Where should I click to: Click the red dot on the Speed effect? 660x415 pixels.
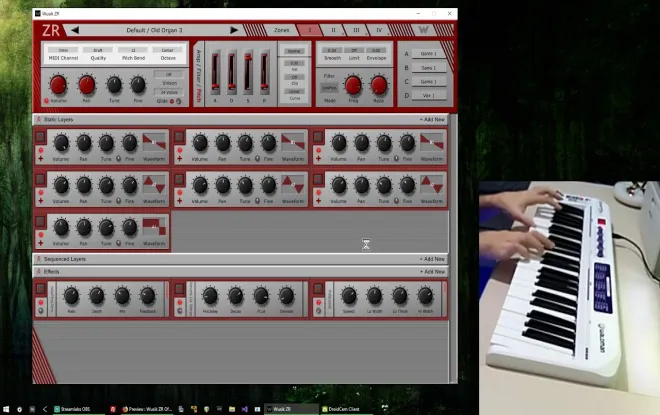click(319, 302)
